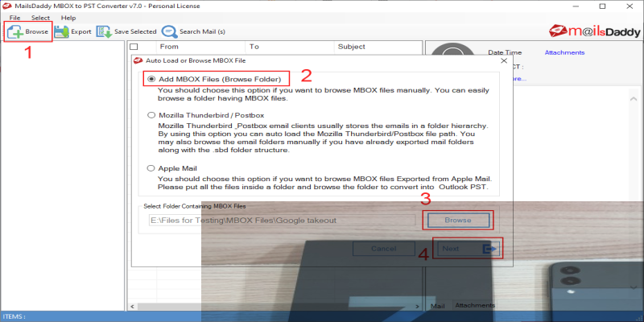
Task: Click the dialog's Browse button
Action: (x=458, y=220)
